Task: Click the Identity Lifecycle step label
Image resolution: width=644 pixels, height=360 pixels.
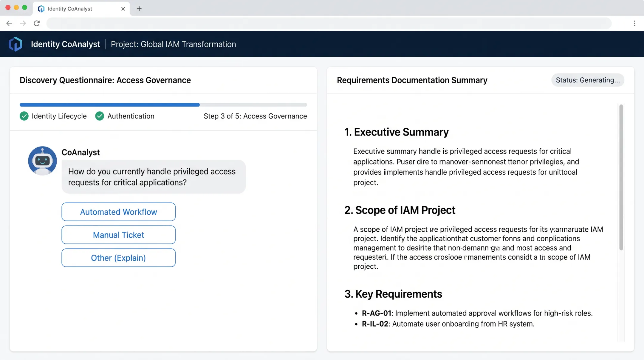Action: click(59, 116)
